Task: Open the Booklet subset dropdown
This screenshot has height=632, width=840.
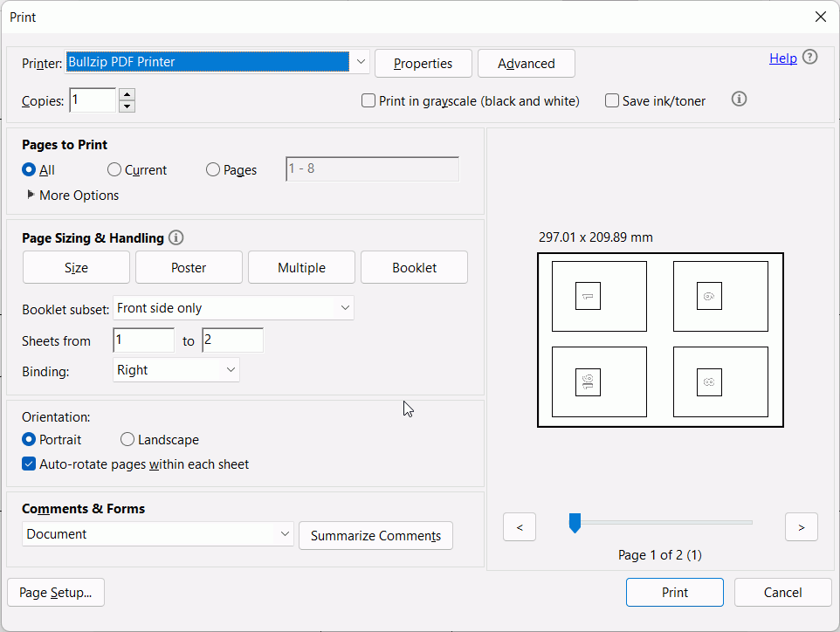Action: pyautogui.click(x=233, y=308)
